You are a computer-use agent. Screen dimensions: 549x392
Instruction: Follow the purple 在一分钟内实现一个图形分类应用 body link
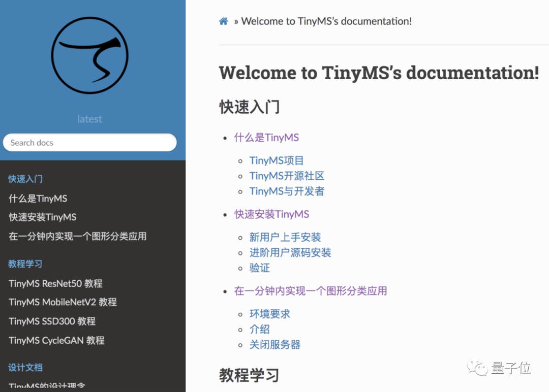coord(311,291)
